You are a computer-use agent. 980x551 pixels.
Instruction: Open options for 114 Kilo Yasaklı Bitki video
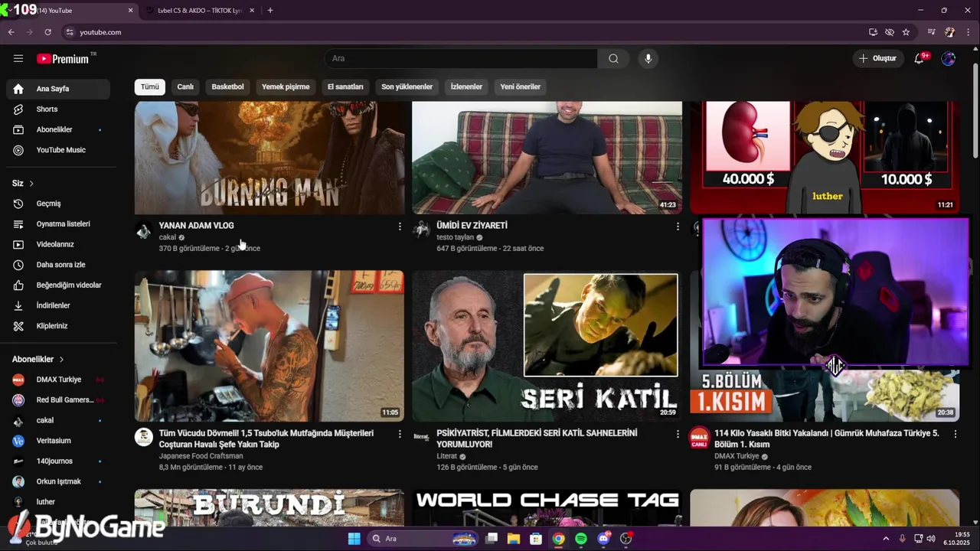click(x=955, y=434)
